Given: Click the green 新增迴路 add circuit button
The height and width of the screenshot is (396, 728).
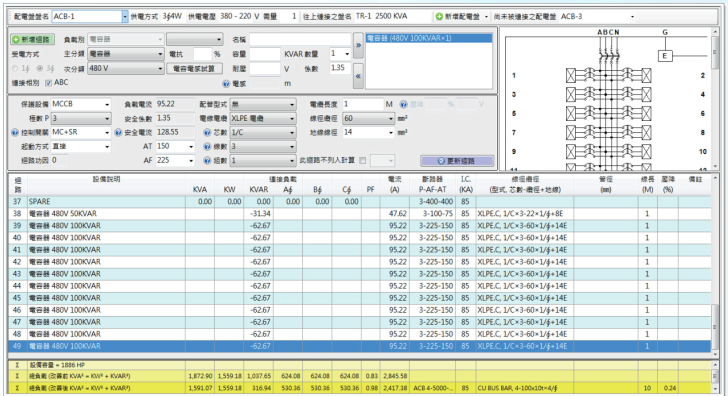Looking at the screenshot, I should [32, 39].
